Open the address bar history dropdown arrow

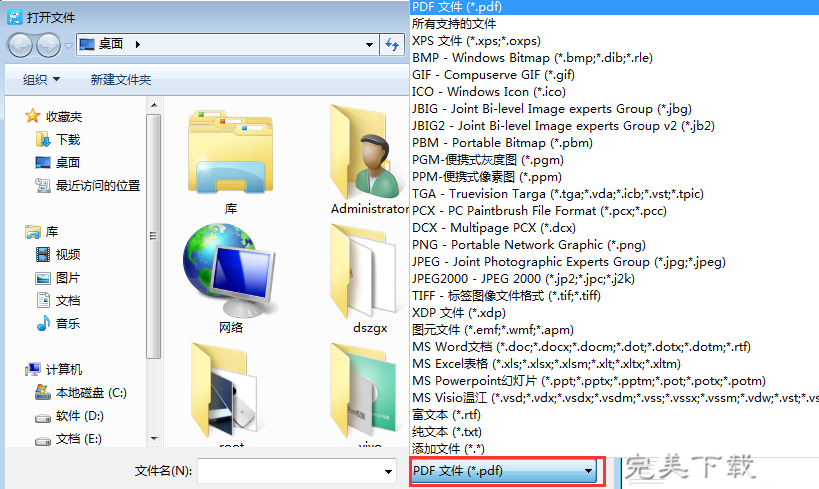coord(369,45)
